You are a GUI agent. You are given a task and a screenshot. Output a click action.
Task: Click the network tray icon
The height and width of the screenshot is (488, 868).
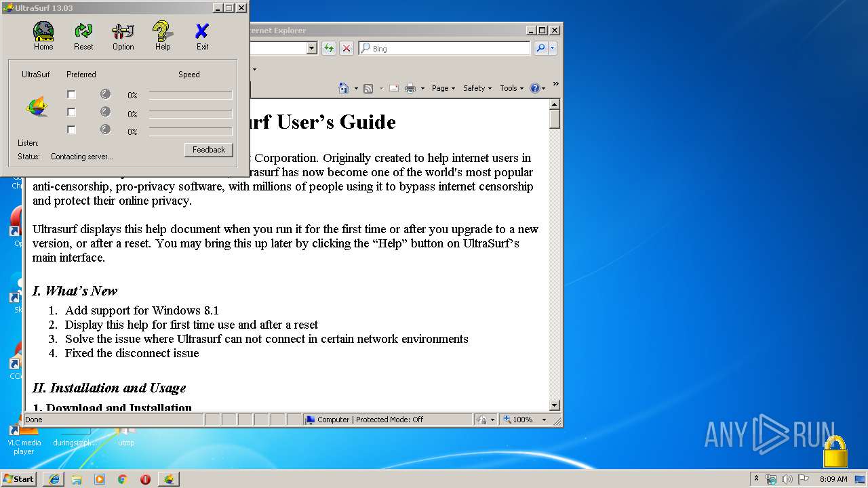[771, 479]
